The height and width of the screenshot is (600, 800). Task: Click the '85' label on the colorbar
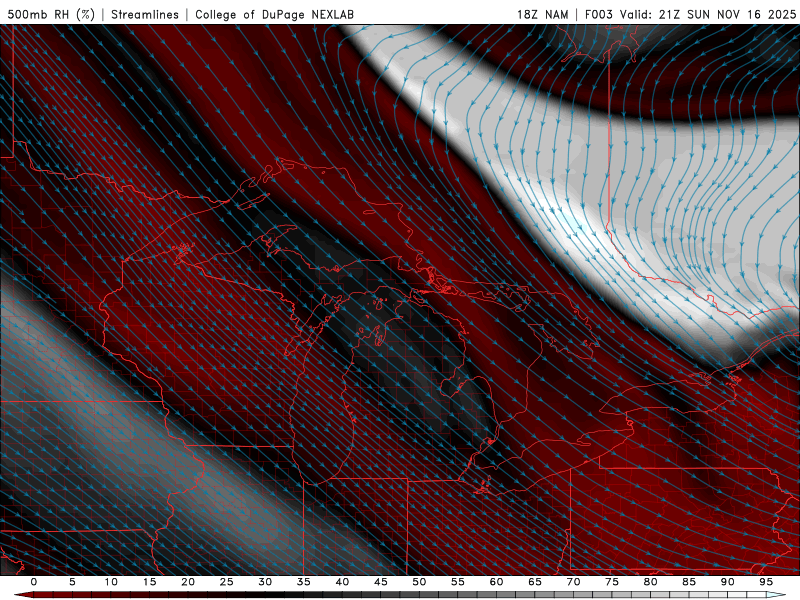(689, 582)
